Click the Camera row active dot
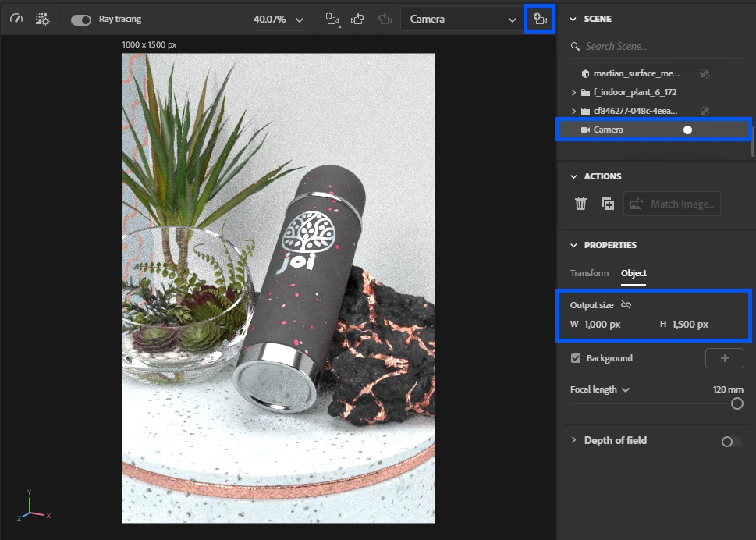The width and height of the screenshot is (756, 540). 687,130
